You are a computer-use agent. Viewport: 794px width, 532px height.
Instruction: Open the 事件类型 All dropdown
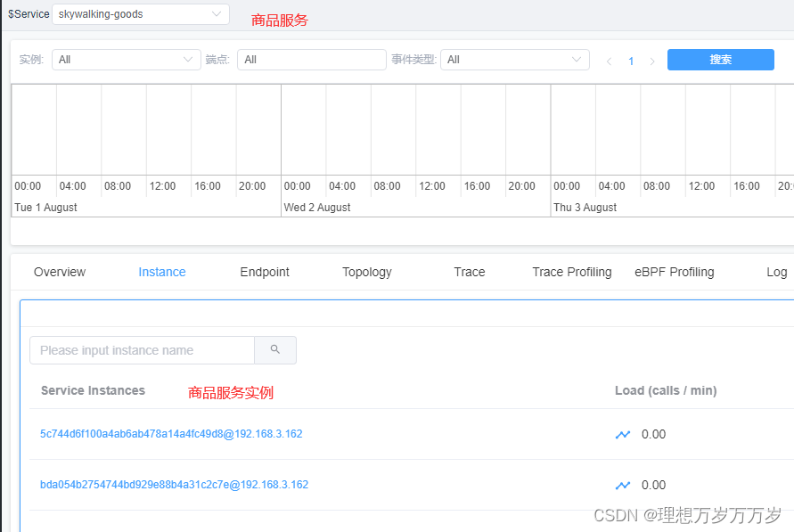pyautogui.click(x=514, y=60)
